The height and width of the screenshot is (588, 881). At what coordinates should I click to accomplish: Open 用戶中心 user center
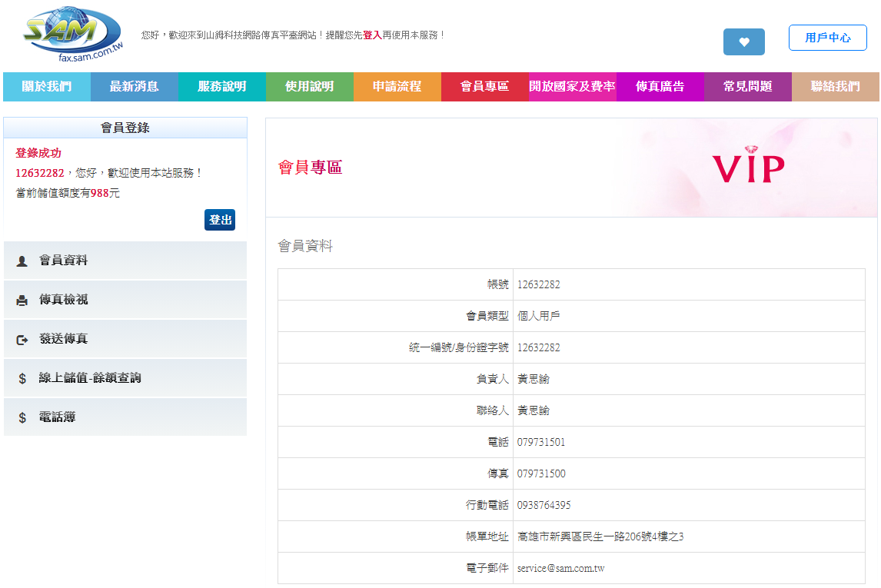click(828, 38)
